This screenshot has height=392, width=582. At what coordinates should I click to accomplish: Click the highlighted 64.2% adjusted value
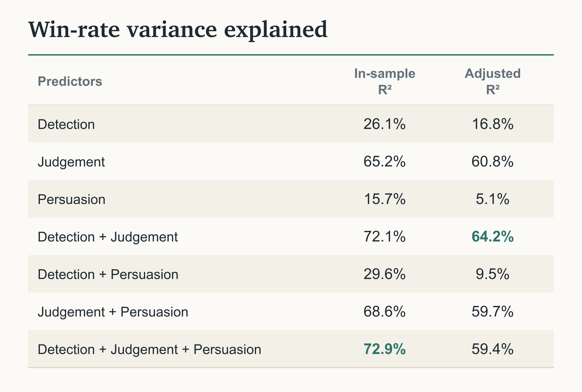(x=492, y=237)
